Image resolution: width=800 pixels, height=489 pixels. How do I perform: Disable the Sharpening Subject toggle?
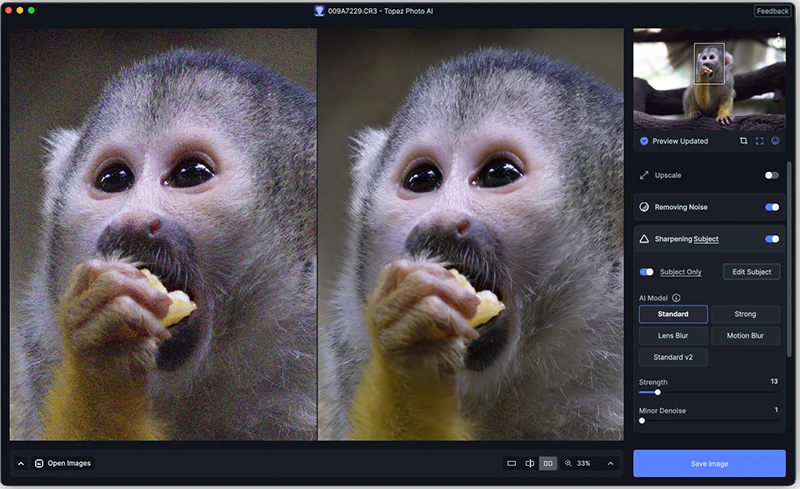(771, 239)
